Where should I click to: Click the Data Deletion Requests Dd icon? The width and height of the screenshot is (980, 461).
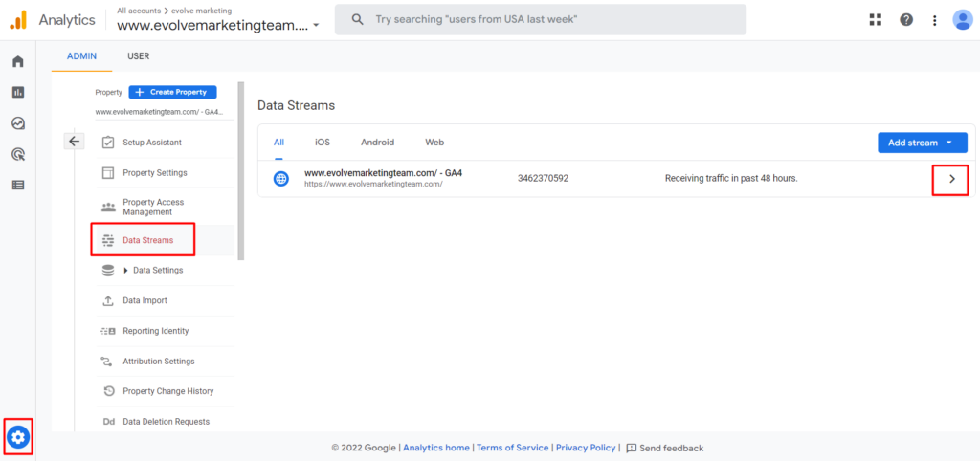coord(108,422)
